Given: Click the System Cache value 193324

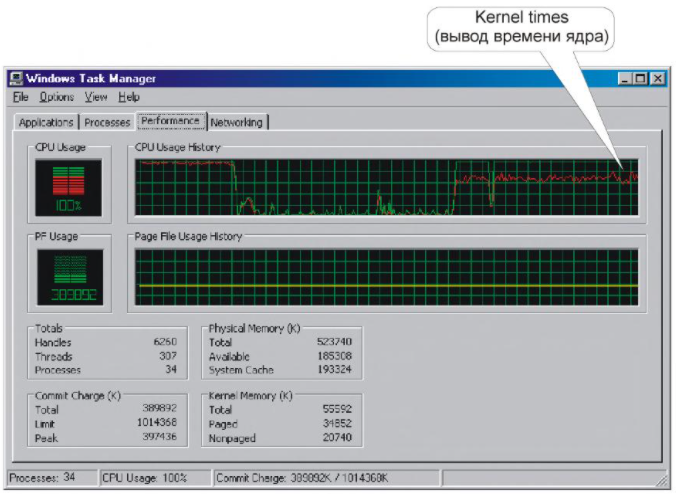Looking at the screenshot, I should click(335, 369).
